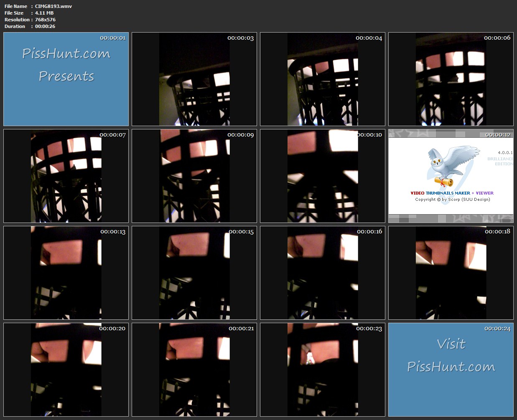
Task: Open the thumbnail marked 00:00:04
Action: (323, 79)
